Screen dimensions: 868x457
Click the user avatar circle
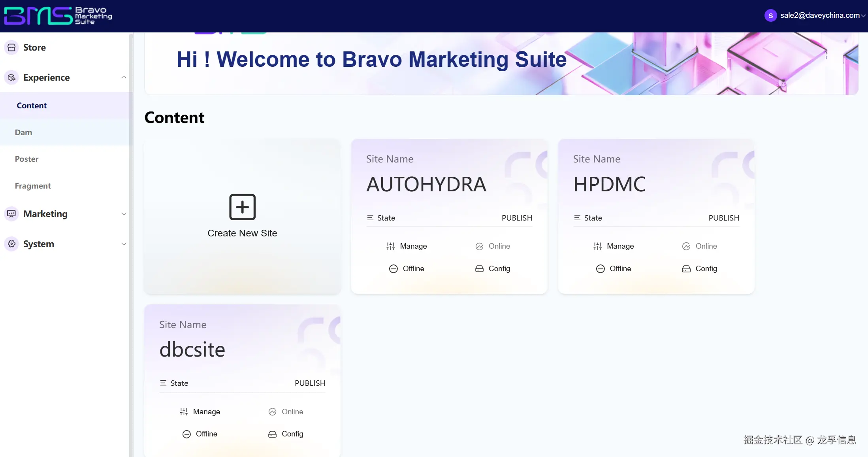pos(770,15)
